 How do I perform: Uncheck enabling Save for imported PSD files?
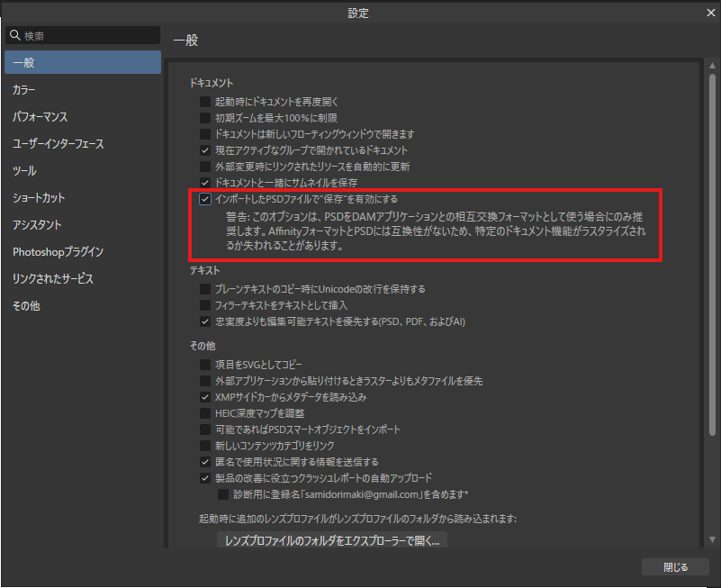point(205,198)
